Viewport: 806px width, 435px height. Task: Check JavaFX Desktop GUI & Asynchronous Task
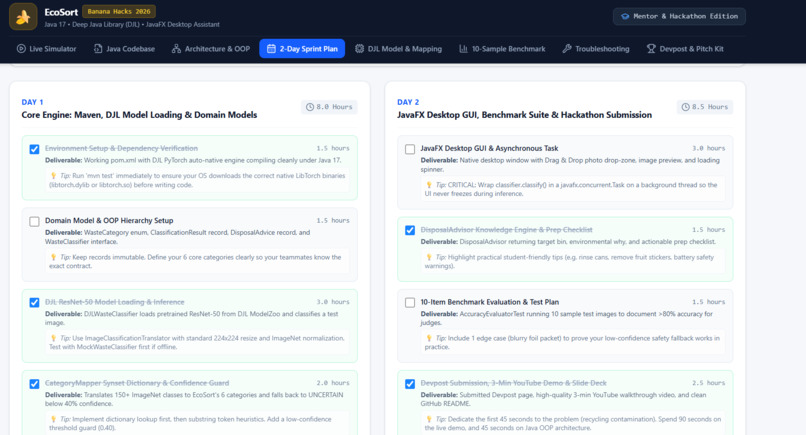tap(410, 149)
